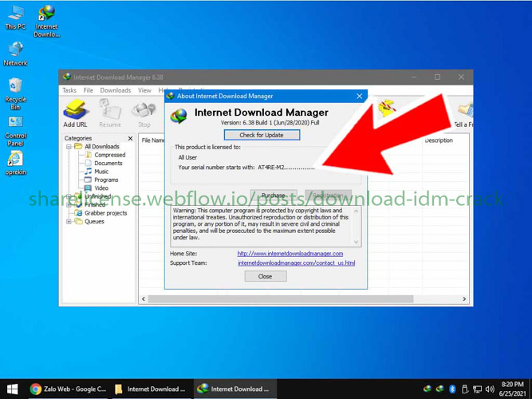This screenshot has width=532, height=399.
Task: Open This PC desktop icon
Action: coord(15,17)
